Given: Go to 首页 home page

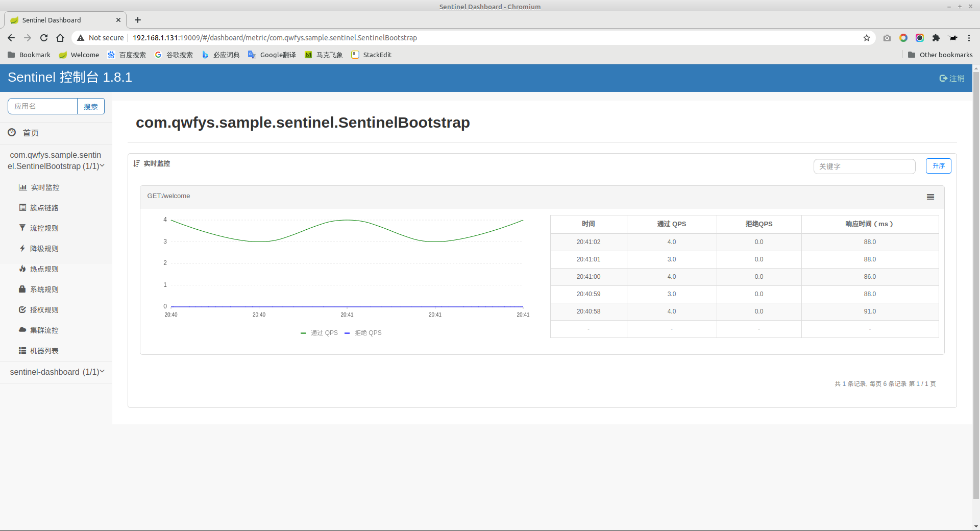Looking at the screenshot, I should tap(31, 133).
